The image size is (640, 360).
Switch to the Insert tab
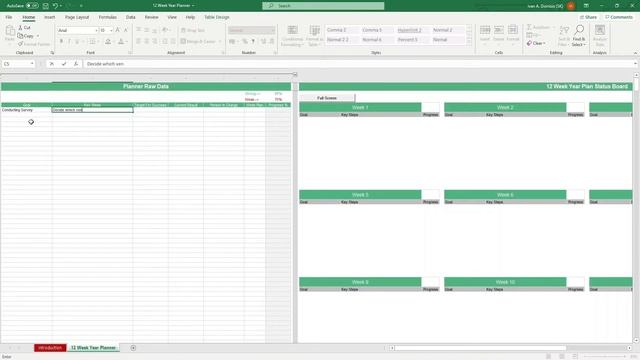pos(49,17)
